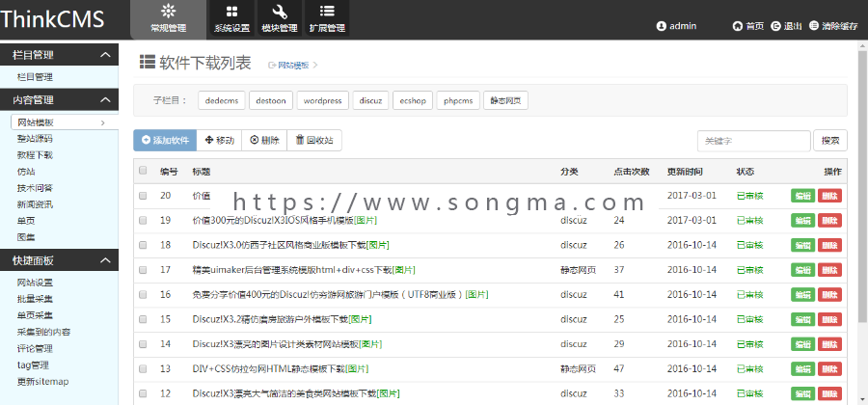
Task: Open 新闻资讯 sidebar item
Action: tap(35, 204)
